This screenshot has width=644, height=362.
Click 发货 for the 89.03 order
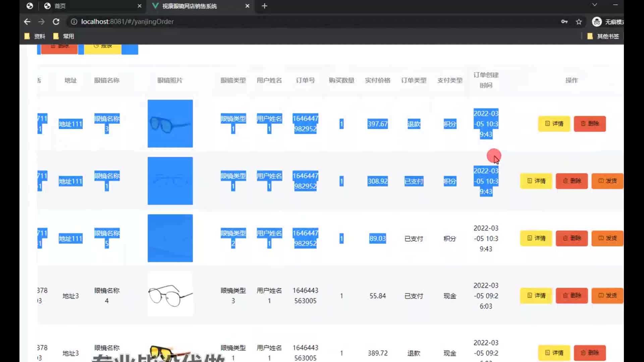click(607, 238)
